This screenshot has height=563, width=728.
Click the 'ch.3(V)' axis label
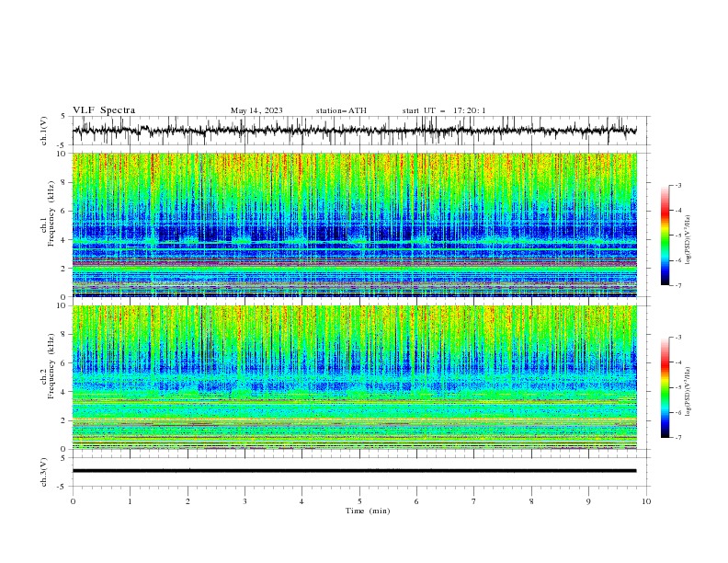(44, 472)
